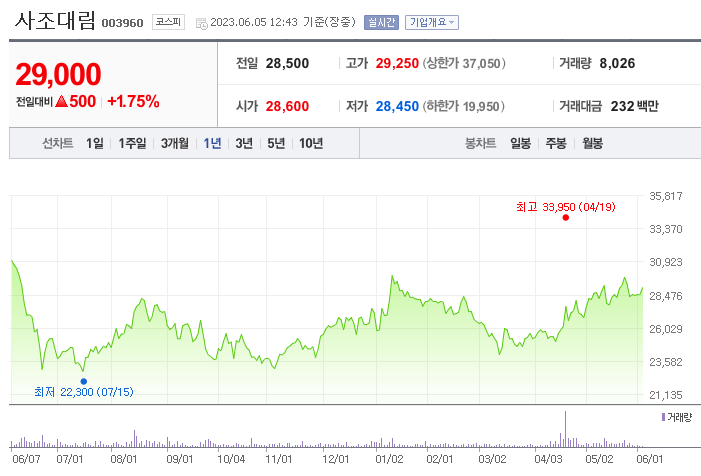Select the 1일 line chart tab
The height and width of the screenshot is (476, 701).
click(x=95, y=143)
